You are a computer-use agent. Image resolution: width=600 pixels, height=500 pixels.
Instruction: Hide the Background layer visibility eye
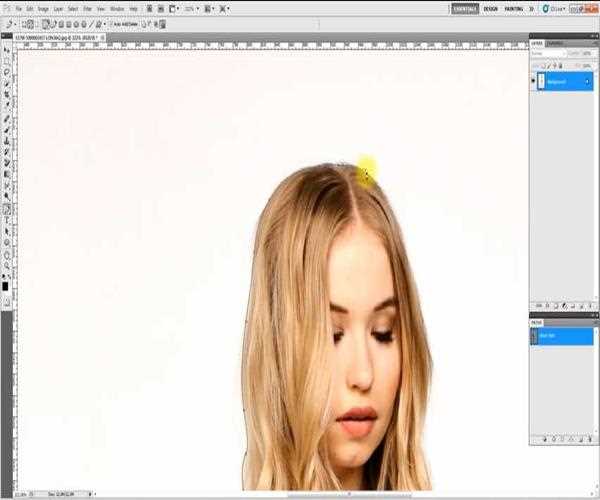[533, 81]
